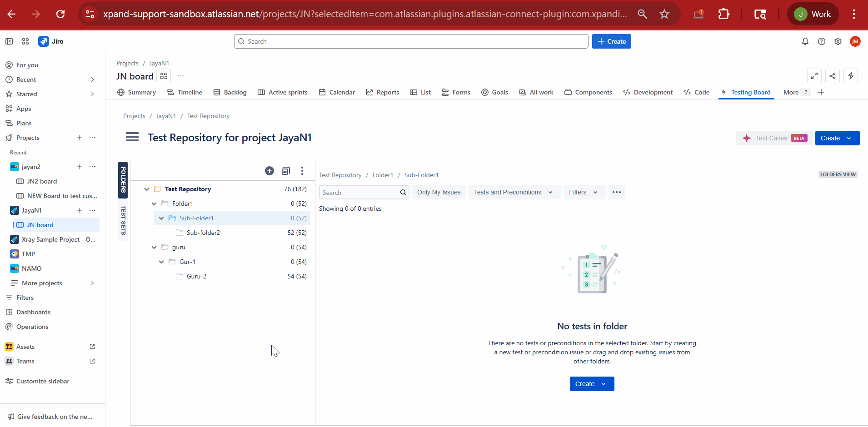Click the hamburger menu beside Test Repository title
The height and width of the screenshot is (427, 868).
click(132, 137)
